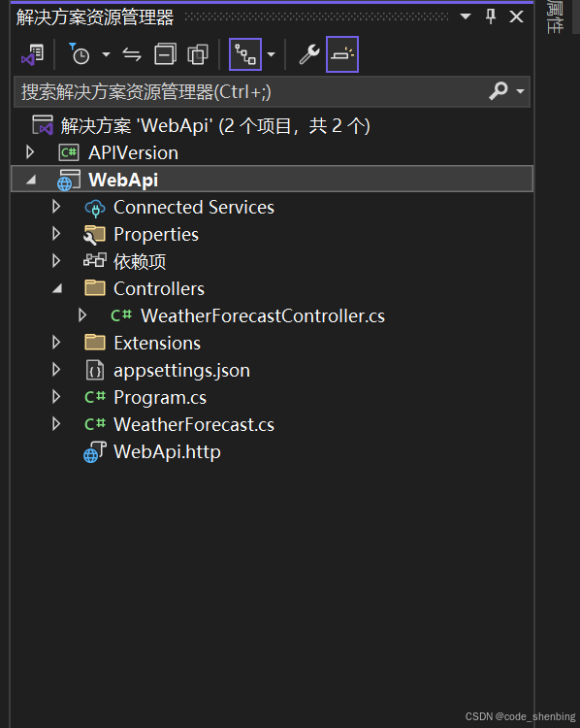
Task: Toggle file nesting view button
Action: (x=245, y=54)
